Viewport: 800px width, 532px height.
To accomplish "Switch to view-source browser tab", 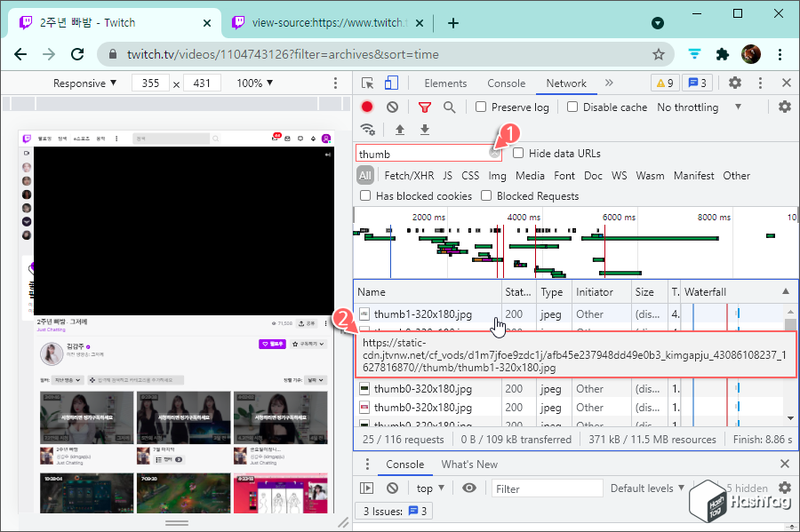I will [x=329, y=23].
